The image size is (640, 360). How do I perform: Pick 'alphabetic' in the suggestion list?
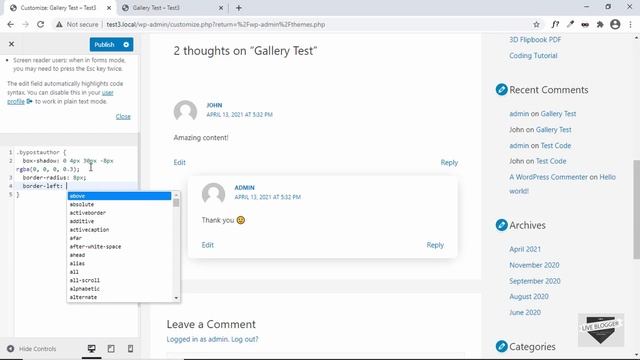point(120,289)
